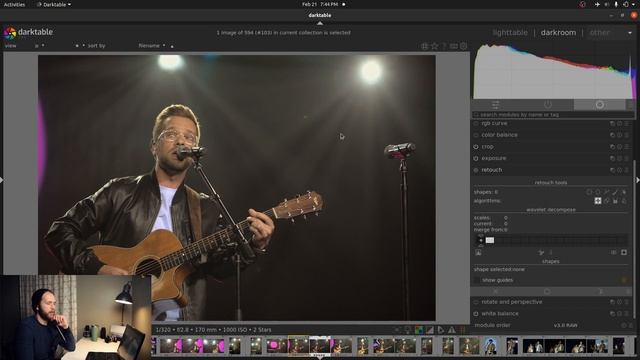Select the highlighted circle module group tab
Screen dimensions: 640x360
pos(600,105)
